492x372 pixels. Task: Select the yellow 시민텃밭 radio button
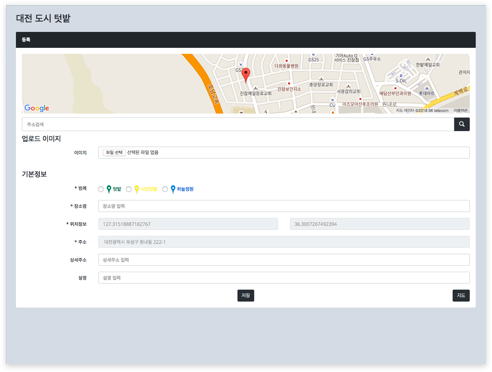(129, 189)
